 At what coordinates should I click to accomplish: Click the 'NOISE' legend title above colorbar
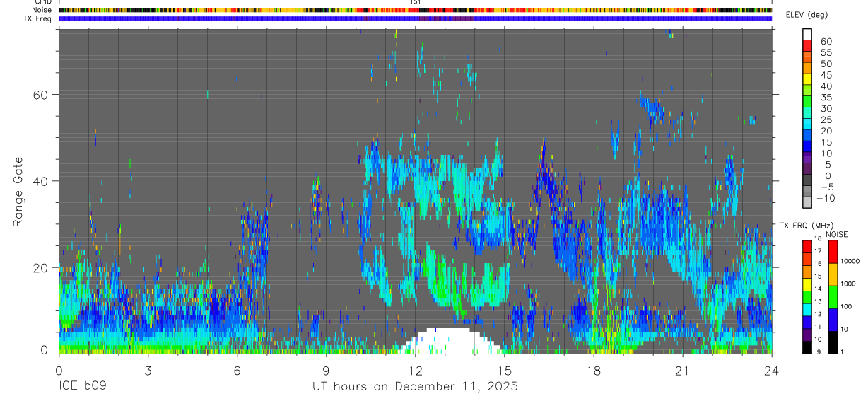point(836,234)
